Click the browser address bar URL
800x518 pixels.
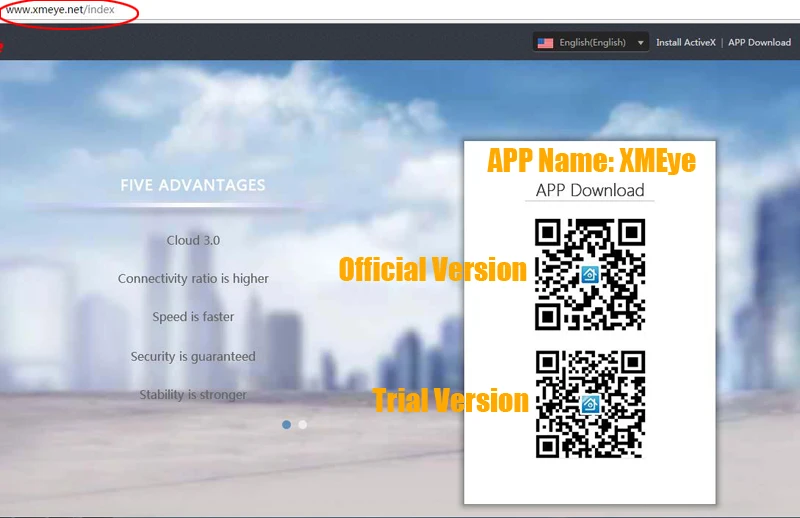[x=60, y=10]
